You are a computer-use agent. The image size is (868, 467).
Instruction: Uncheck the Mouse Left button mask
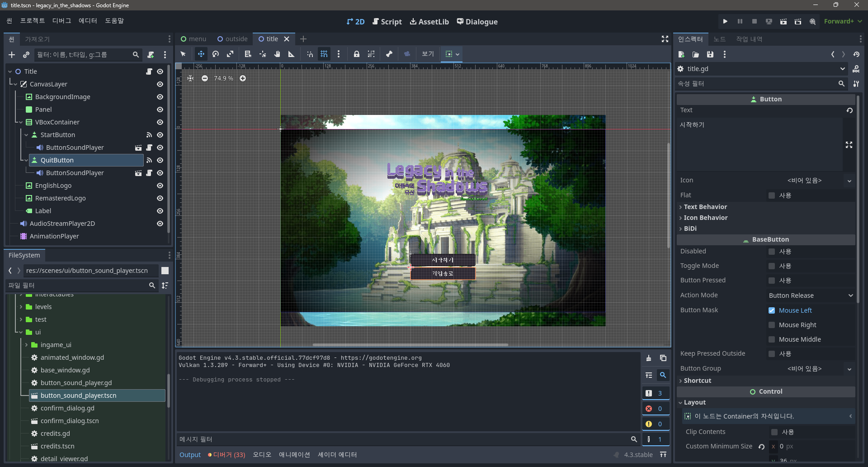click(x=772, y=310)
